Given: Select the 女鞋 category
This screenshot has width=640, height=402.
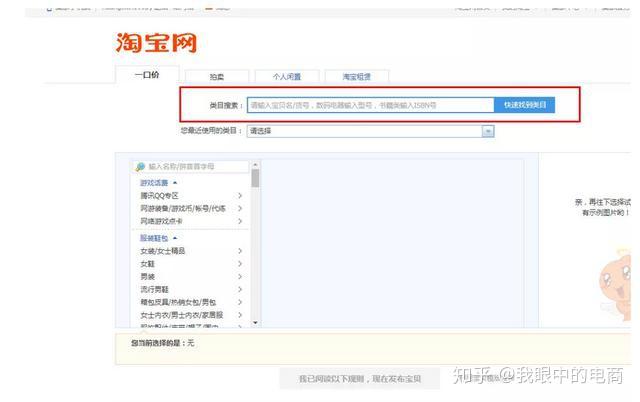Looking at the screenshot, I should point(147,264).
